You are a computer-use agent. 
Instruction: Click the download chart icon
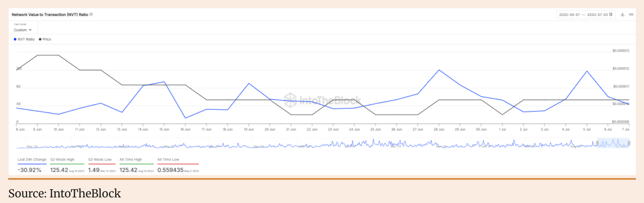pos(623,15)
